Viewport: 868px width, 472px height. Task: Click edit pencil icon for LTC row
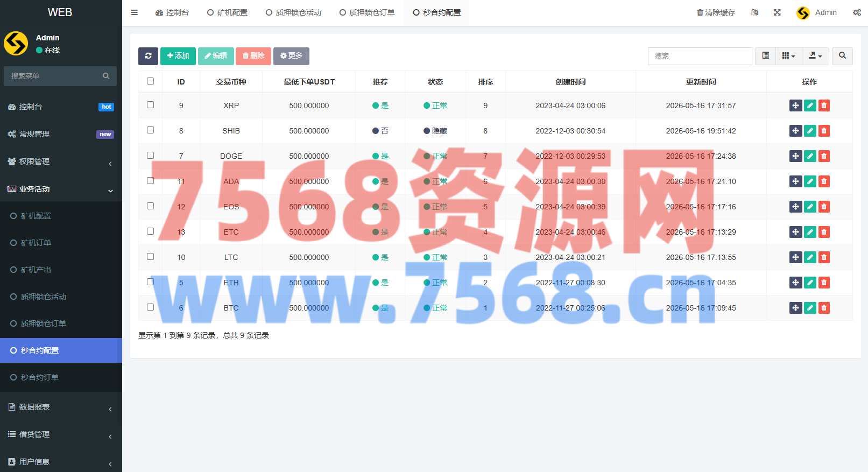[x=810, y=257]
